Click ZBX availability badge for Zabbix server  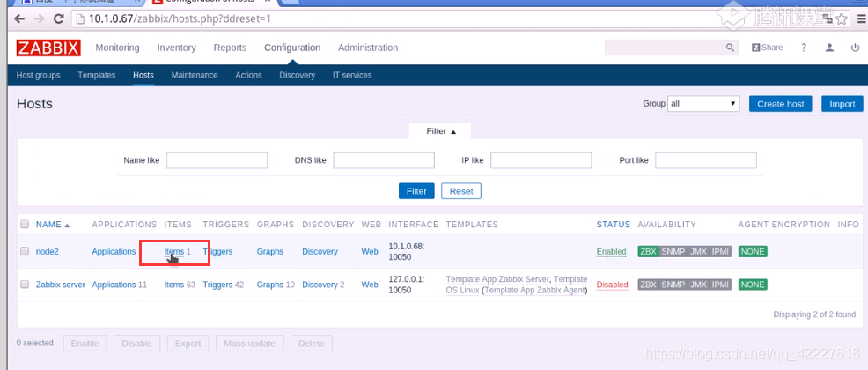(648, 285)
